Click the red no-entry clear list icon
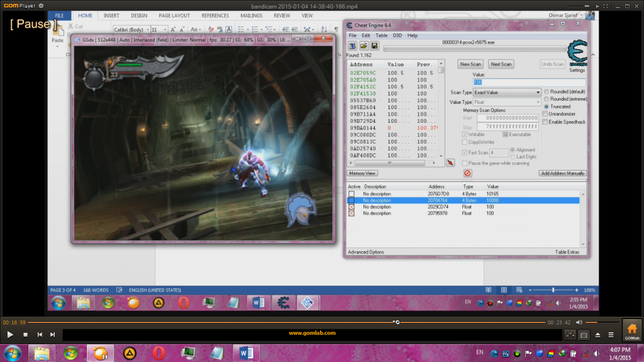Viewport: 644px width, 362px height. 467,173
